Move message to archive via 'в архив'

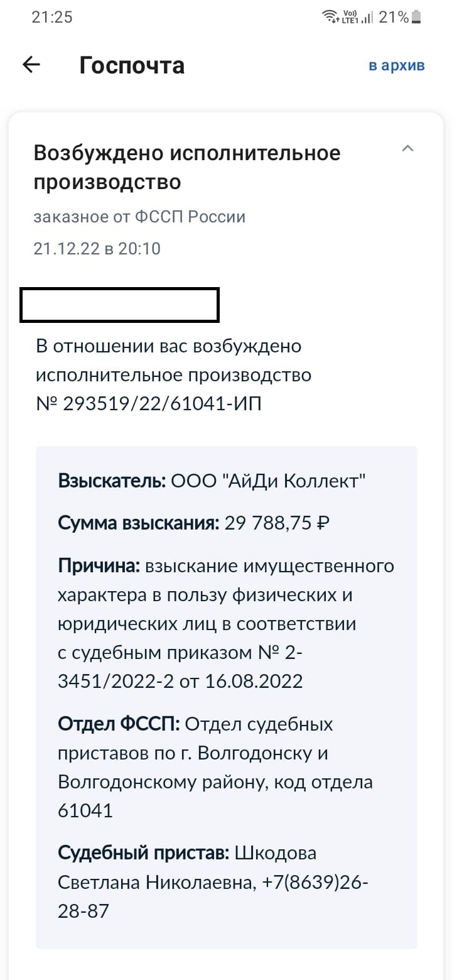tap(397, 65)
